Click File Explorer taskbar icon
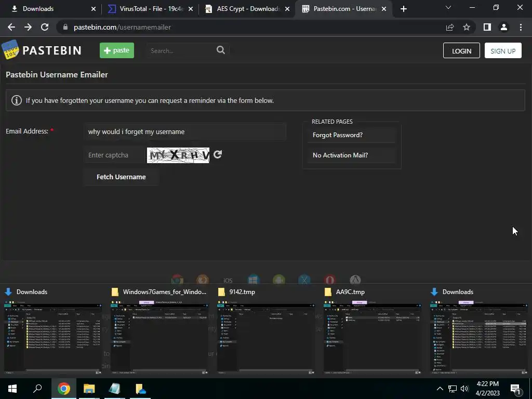 coord(89,389)
